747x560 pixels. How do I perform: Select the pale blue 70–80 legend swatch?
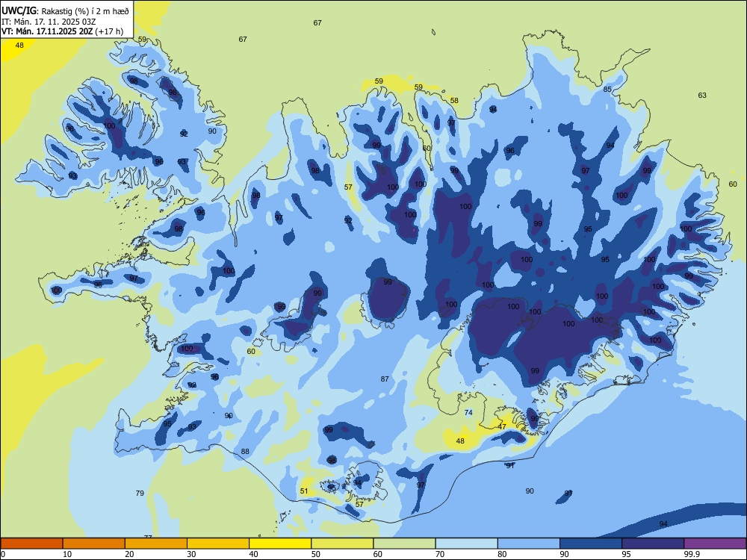point(467,544)
